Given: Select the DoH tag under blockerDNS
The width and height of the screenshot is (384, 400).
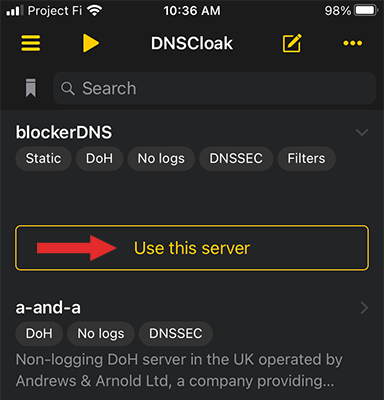Looking at the screenshot, I should [99, 158].
